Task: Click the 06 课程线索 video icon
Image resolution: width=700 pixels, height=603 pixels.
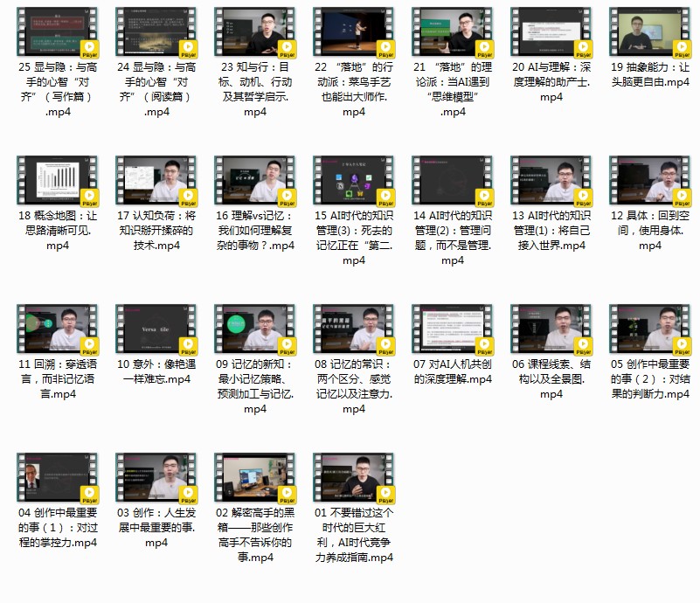Action: coord(551,329)
